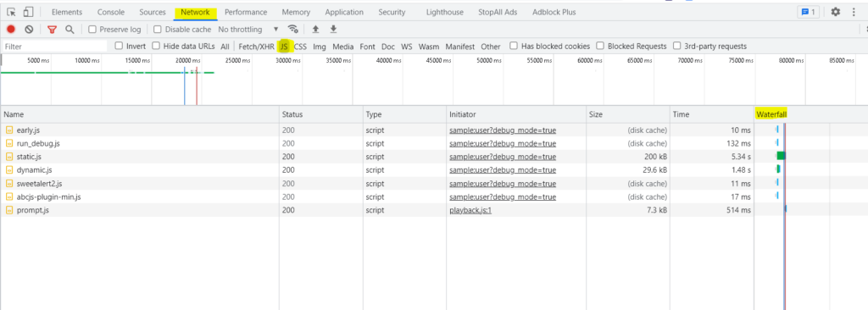Select the Network tab

(196, 12)
